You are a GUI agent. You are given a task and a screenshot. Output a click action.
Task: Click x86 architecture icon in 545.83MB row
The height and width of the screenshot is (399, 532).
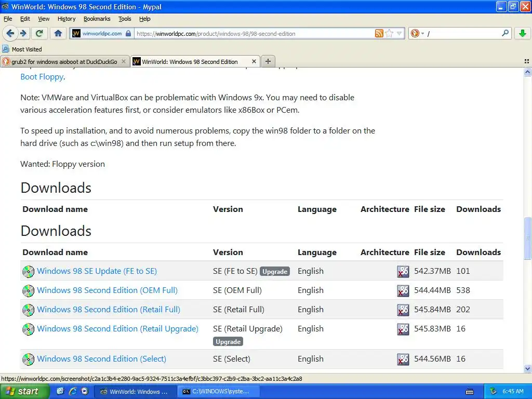403,329
